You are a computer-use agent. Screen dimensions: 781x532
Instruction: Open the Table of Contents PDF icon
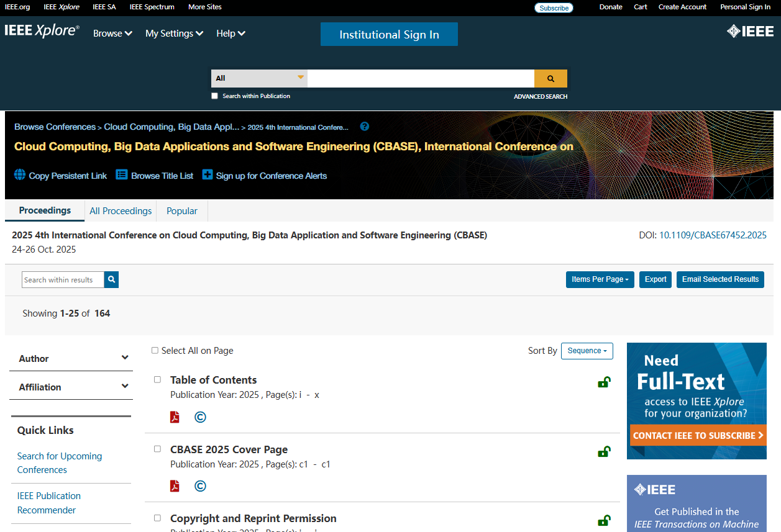pyautogui.click(x=175, y=417)
